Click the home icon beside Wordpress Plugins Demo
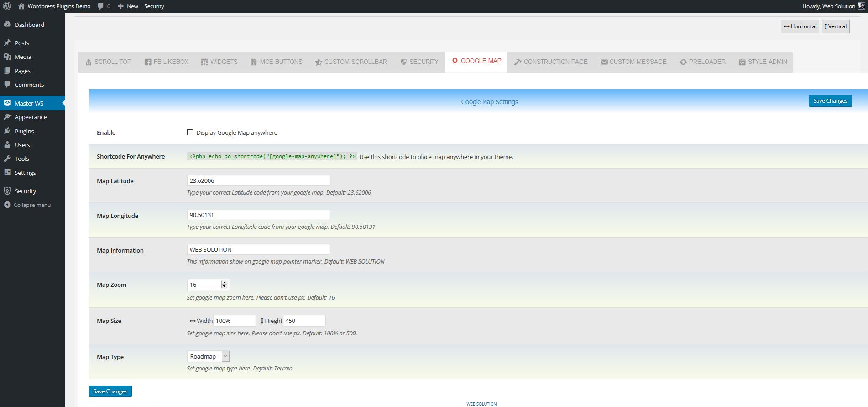The width and height of the screenshot is (868, 407). coord(21,6)
